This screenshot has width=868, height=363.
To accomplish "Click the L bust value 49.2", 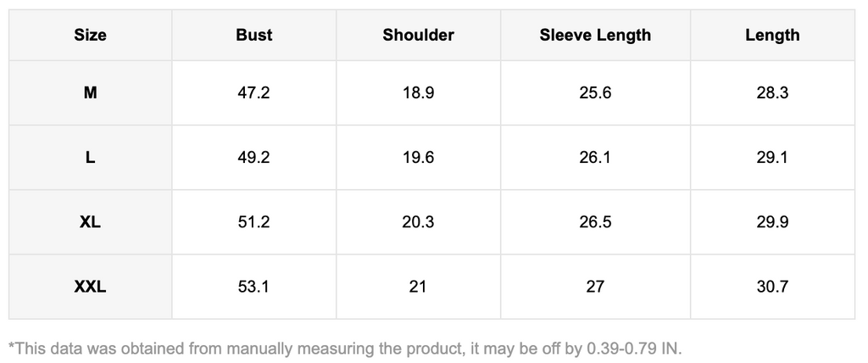I will click(254, 157).
